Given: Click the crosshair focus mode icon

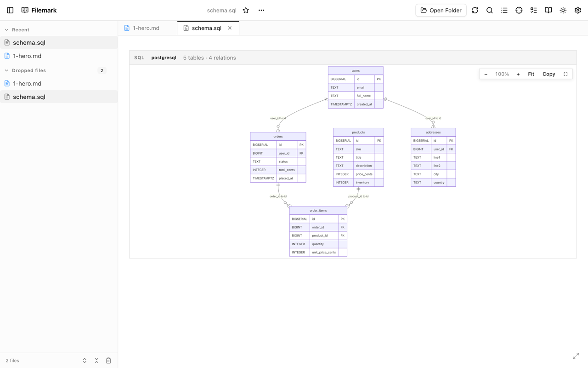Looking at the screenshot, I should (519, 10).
